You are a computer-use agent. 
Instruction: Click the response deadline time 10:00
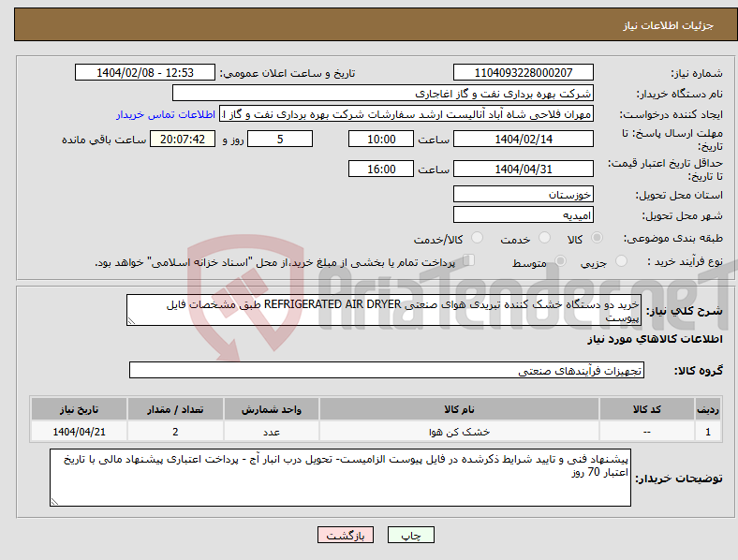[x=381, y=139]
